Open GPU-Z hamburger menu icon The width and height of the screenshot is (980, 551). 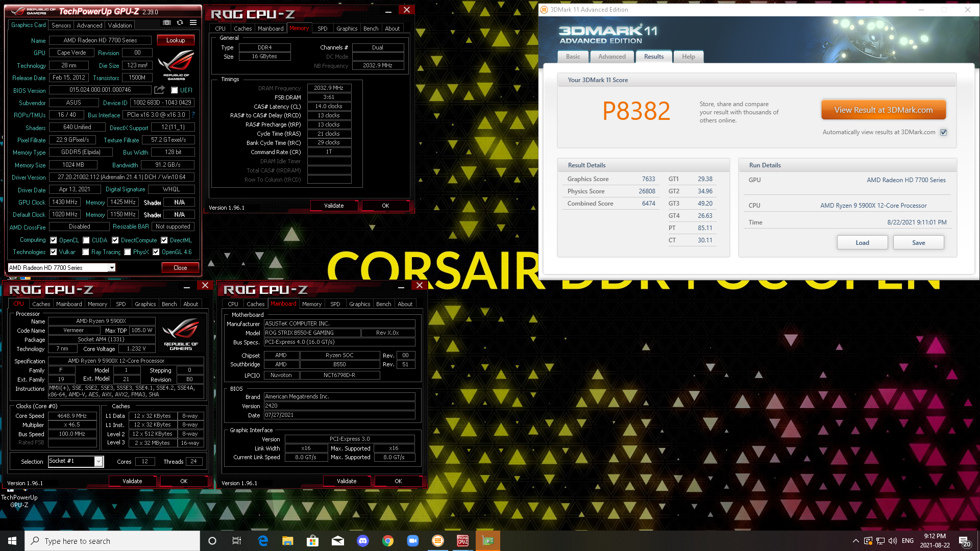pyautogui.click(x=193, y=23)
